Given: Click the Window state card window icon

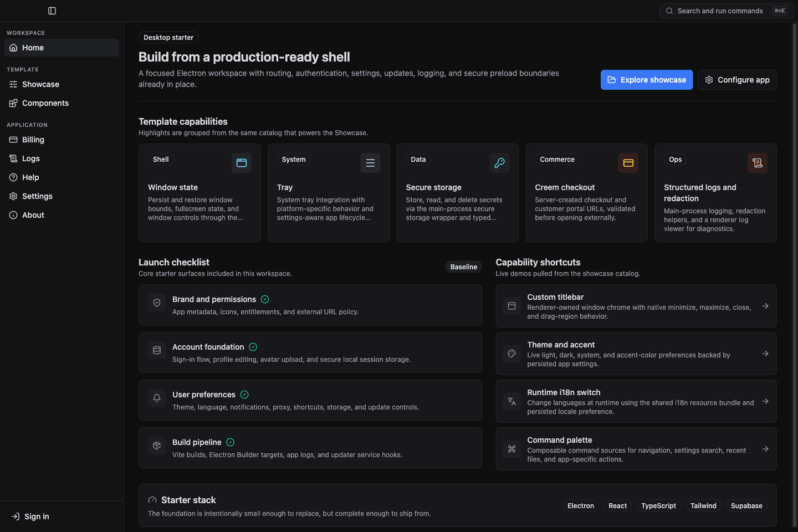Looking at the screenshot, I should [242, 163].
